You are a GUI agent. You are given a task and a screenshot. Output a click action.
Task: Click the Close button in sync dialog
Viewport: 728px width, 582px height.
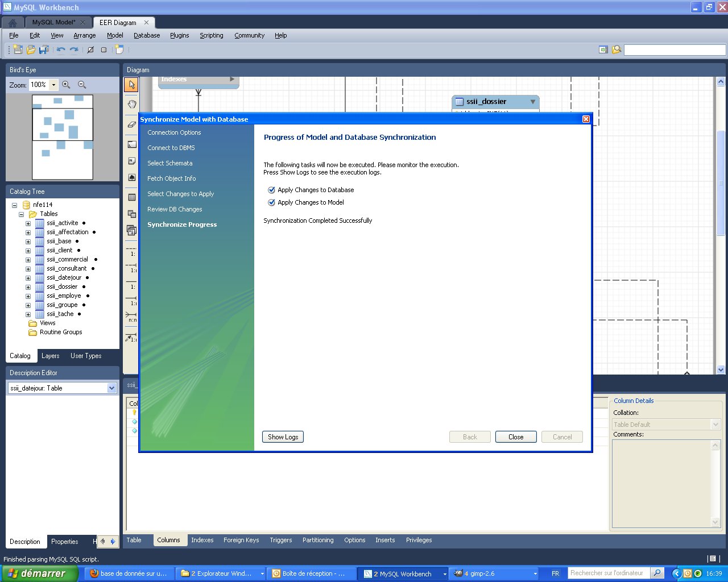[516, 437]
